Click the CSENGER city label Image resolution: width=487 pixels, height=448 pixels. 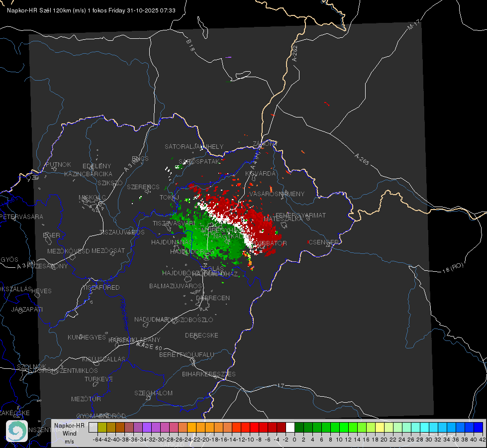[x=324, y=242]
